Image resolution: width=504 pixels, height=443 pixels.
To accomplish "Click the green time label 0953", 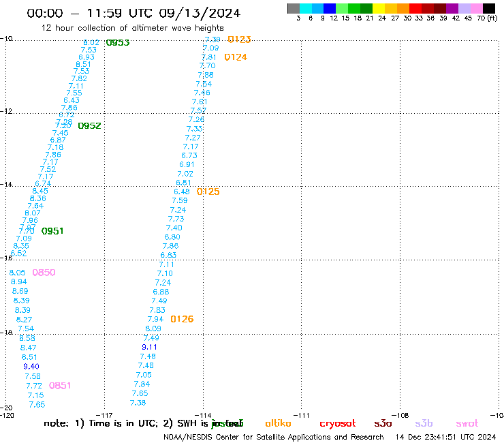I will click(x=118, y=42).
